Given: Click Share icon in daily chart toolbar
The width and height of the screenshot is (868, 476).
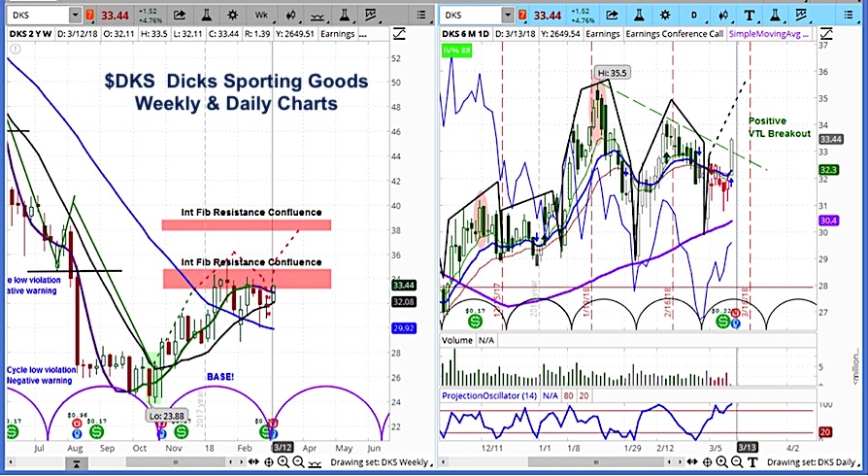Looking at the screenshot, I should point(612,15).
